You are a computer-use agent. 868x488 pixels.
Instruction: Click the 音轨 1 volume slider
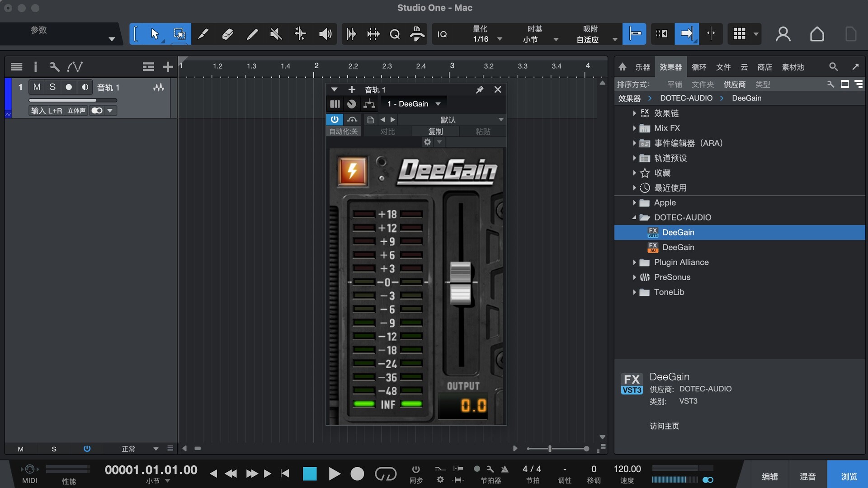(73, 100)
